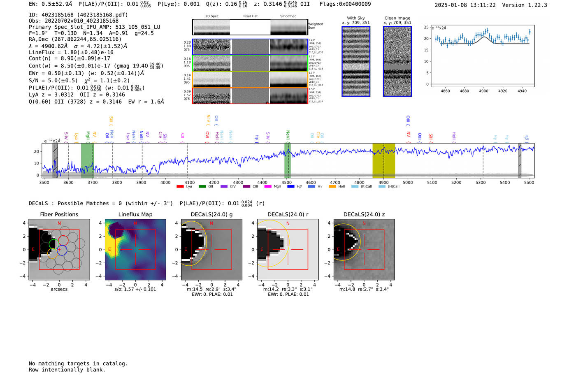Click the No matching targets in catalog text
Viewport: 576px width, 392px height.
pos(78,364)
